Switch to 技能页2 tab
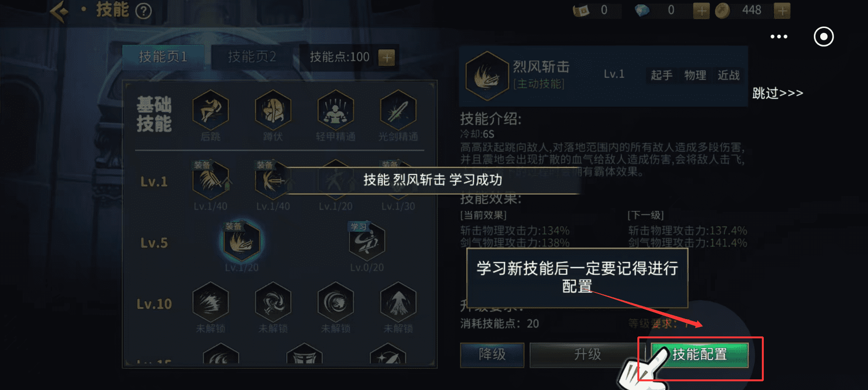Viewport: 868px width, 390px height. tap(252, 57)
